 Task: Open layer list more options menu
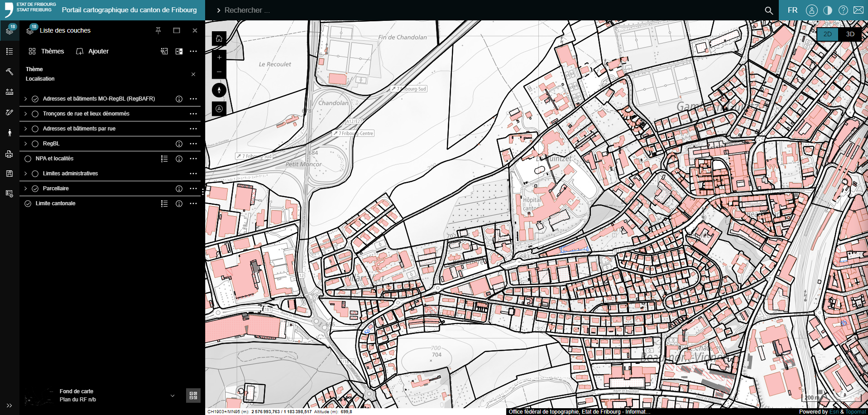point(193,51)
